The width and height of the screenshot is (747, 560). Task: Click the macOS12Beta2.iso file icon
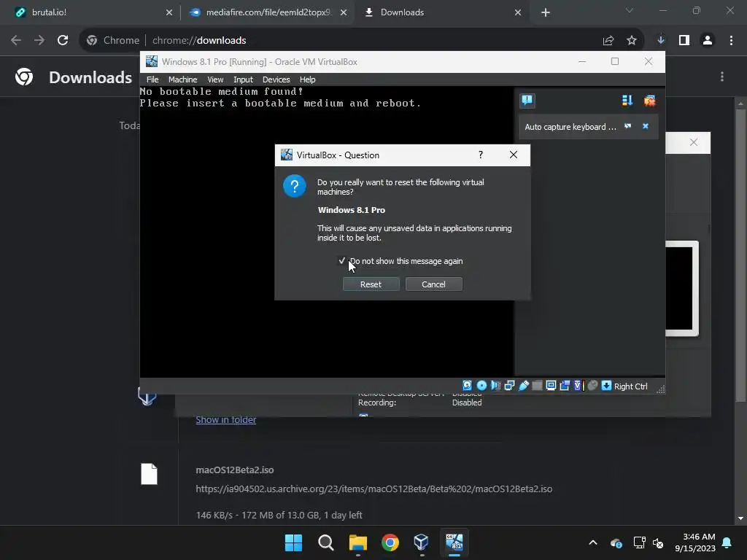pos(149,474)
